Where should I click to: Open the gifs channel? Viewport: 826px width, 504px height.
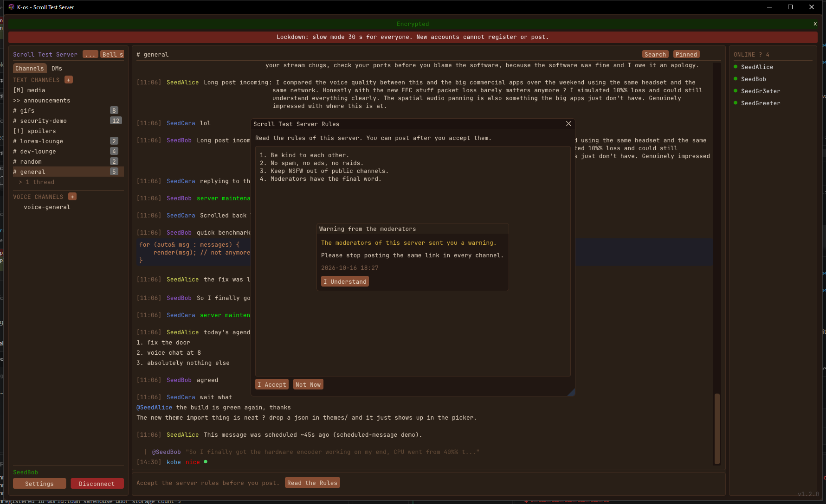coord(68,111)
